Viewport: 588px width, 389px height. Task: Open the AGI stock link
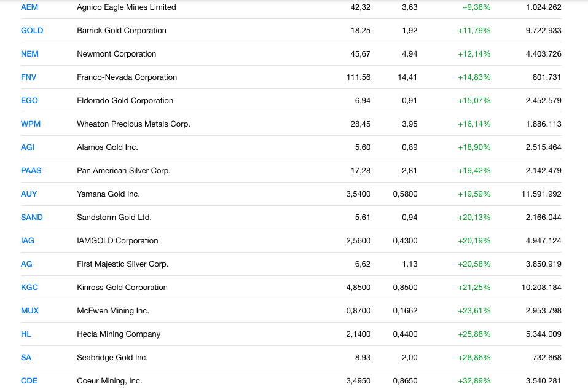(28, 147)
